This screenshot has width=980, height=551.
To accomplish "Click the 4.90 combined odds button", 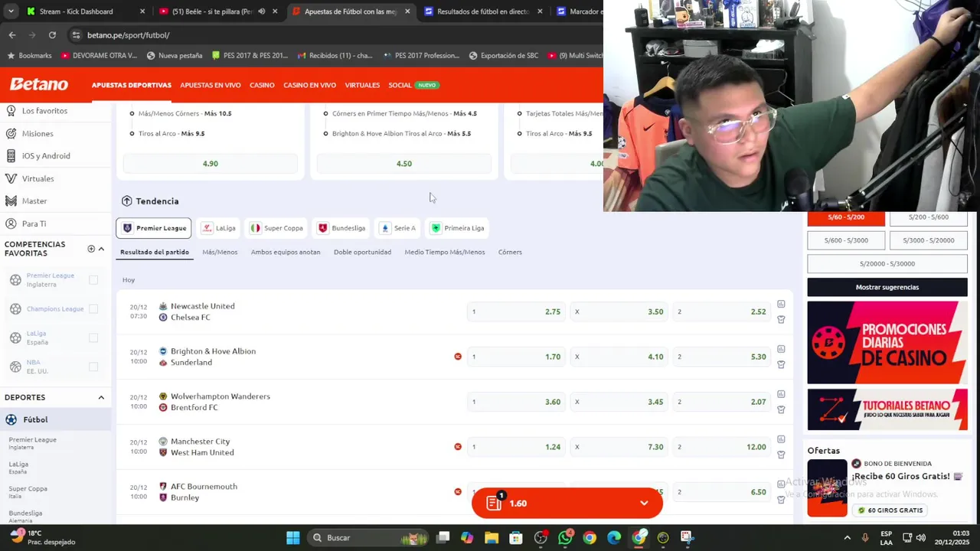I will (211, 164).
